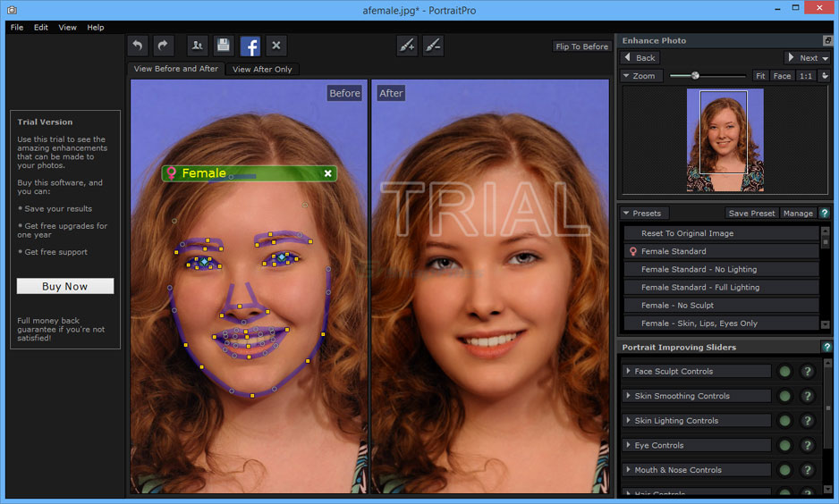The image size is (839, 504).
Task: Select Female Standard - Full Lighting preset
Action: 721,287
